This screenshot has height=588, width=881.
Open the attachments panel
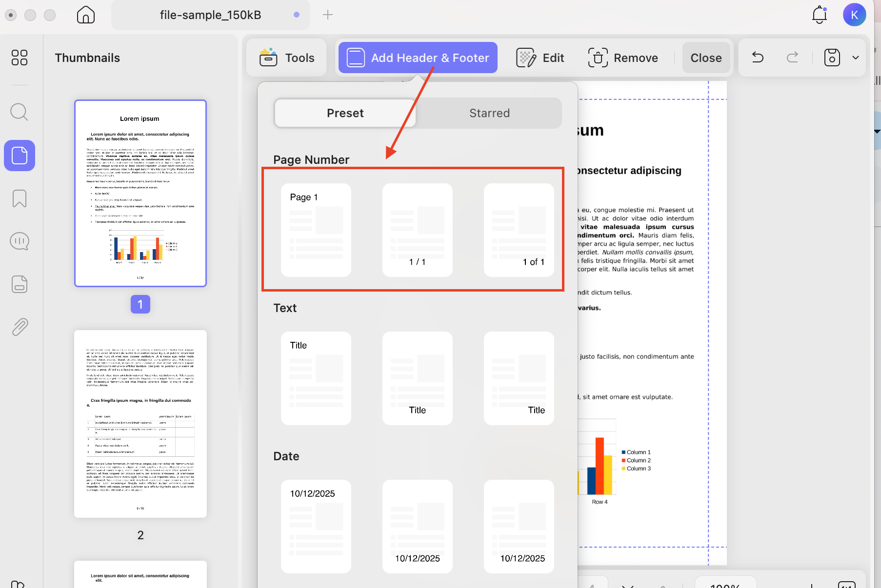19,326
